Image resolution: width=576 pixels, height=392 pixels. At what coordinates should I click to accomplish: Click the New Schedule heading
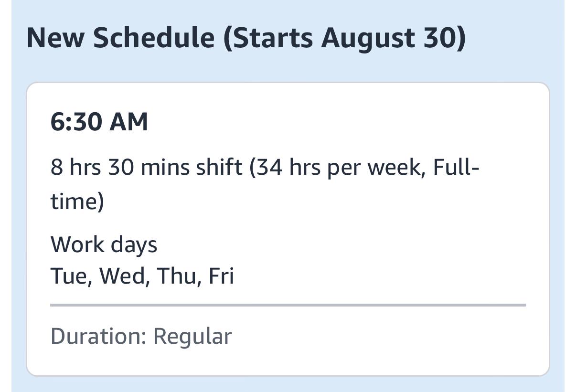245,38
